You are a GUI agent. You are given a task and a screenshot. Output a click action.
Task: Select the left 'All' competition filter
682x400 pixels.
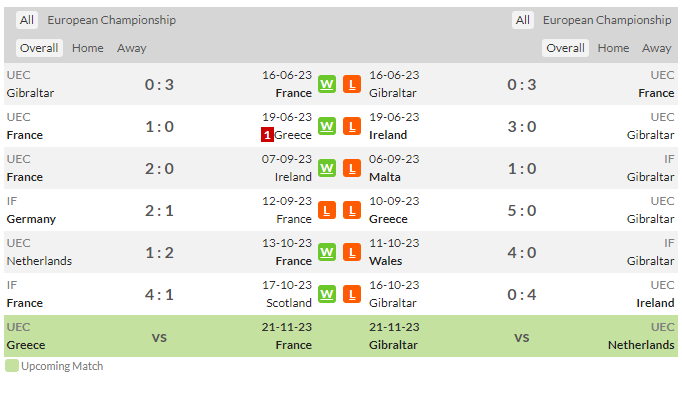[x=27, y=20]
